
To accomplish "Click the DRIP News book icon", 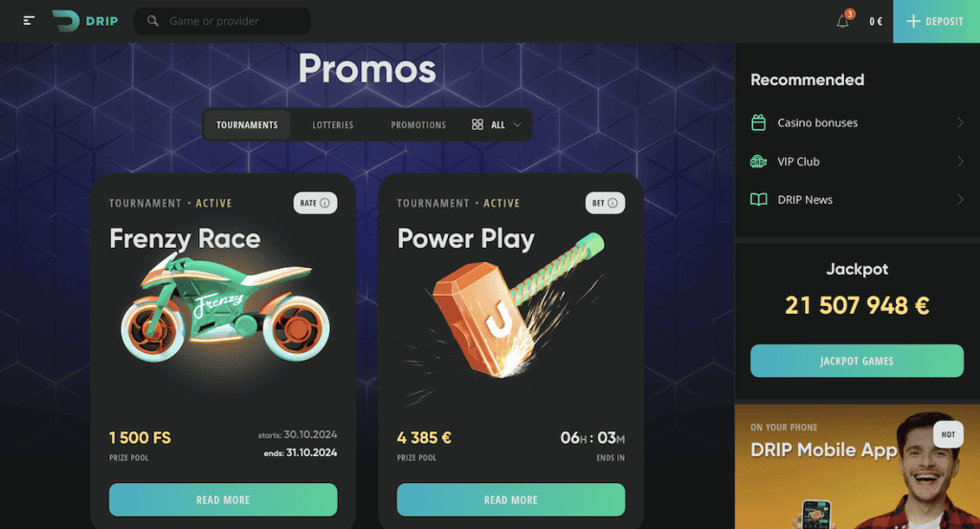I will [x=758, y=200].
